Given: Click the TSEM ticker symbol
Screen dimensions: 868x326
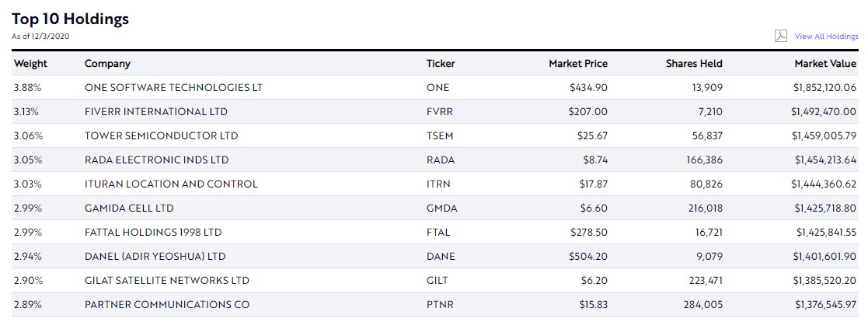Looking at the screenshot, I should click(439, 136).
